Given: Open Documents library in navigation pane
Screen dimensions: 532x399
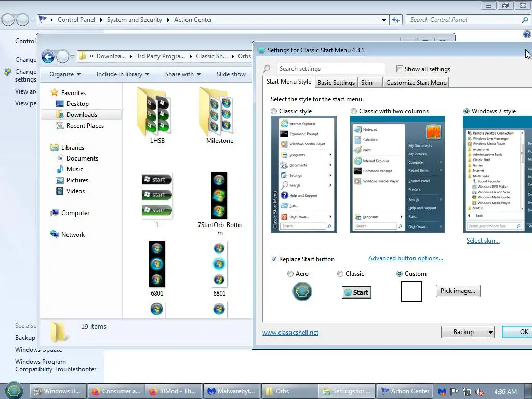Looking at the screenshot, I should 82,158.
